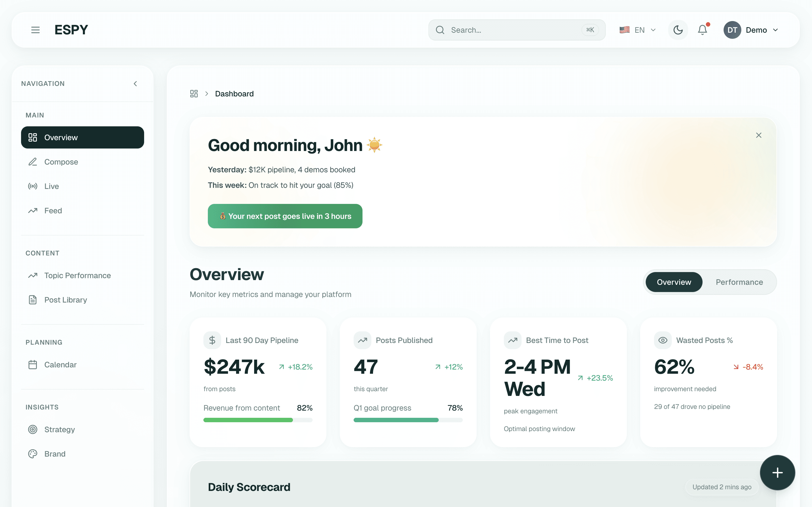The height and width of the screenshot is (507, 812).
Task: Toggle dark mode with moon icon
Action: [678, 30]
